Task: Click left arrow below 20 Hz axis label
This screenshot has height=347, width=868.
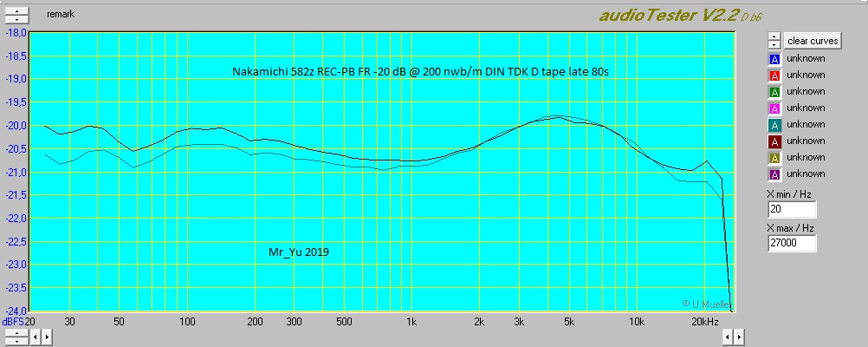Action: pos(36,336)
